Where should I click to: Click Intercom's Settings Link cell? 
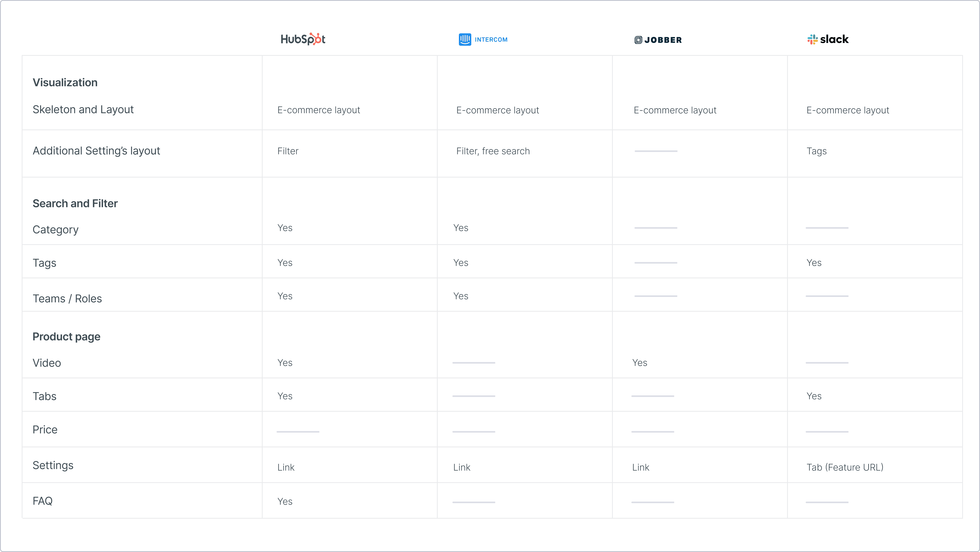[461, 467]
